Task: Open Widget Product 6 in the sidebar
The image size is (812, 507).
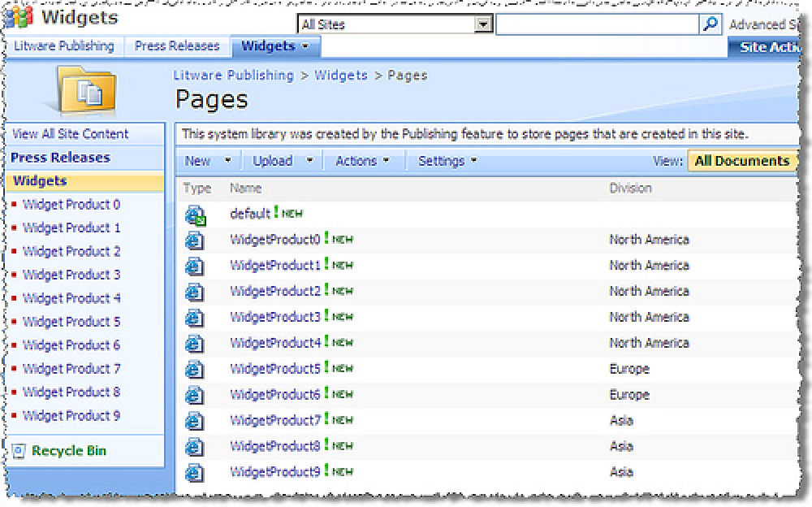Action: click(x=71, y=346)
